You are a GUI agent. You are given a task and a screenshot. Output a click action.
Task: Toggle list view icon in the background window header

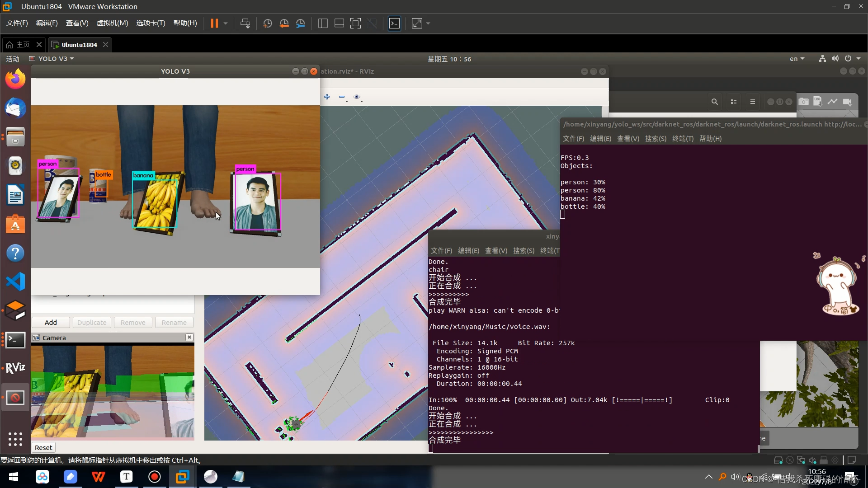point(734,102)
